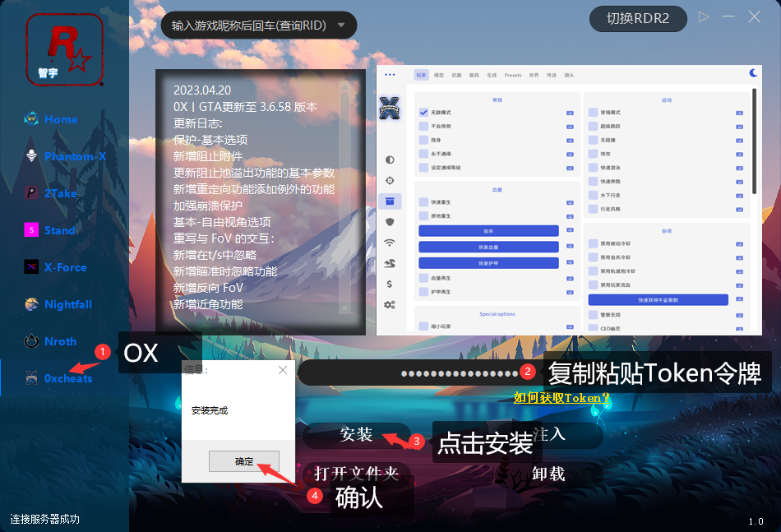This screenshot has height=532, width=781.
Task: Enable the 水下行走 checkbox in preview
Action: tap(593, 195)
